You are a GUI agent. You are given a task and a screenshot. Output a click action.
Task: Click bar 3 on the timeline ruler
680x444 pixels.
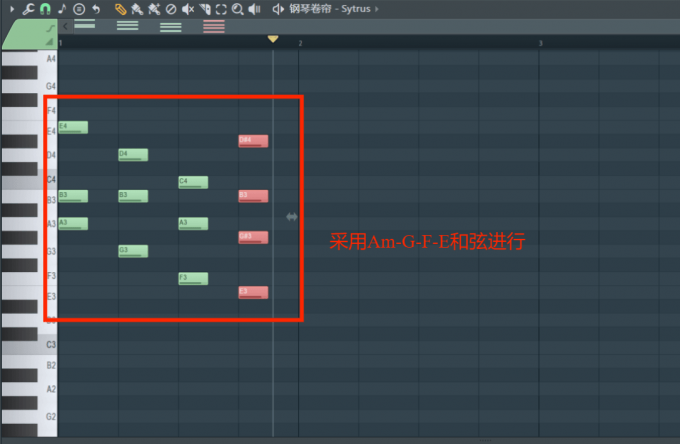tap(540, 43)
